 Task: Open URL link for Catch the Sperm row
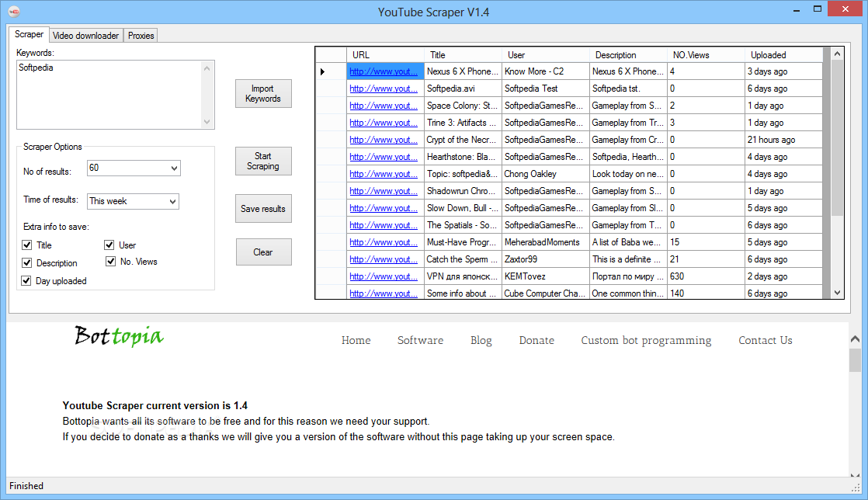point(384,259)
